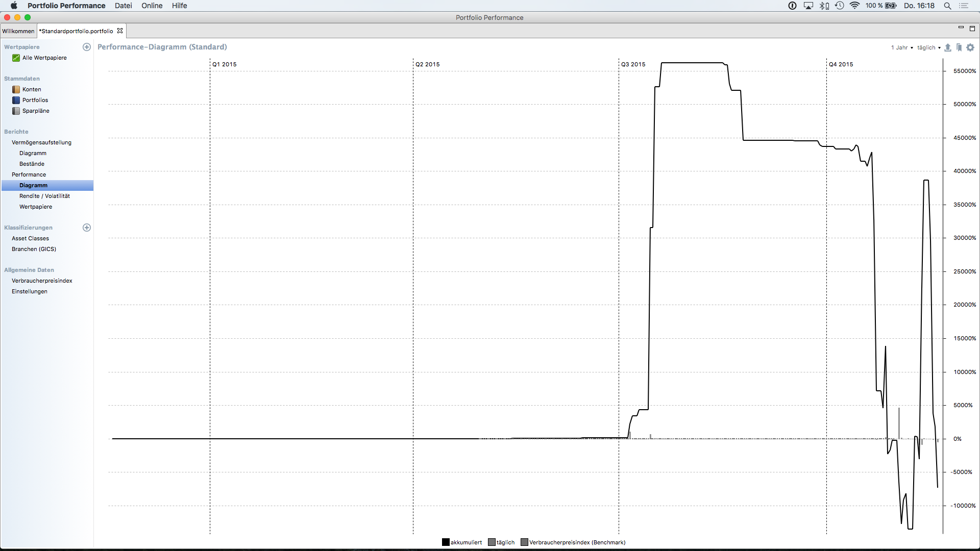Open the täglich interval dropdown

pyautogui.click(x=928, y=47)
